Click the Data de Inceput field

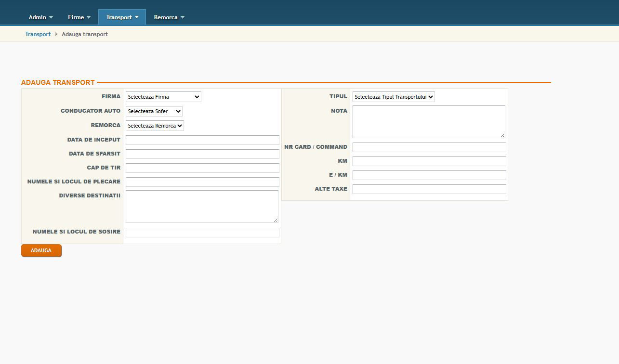coord(202,140)
